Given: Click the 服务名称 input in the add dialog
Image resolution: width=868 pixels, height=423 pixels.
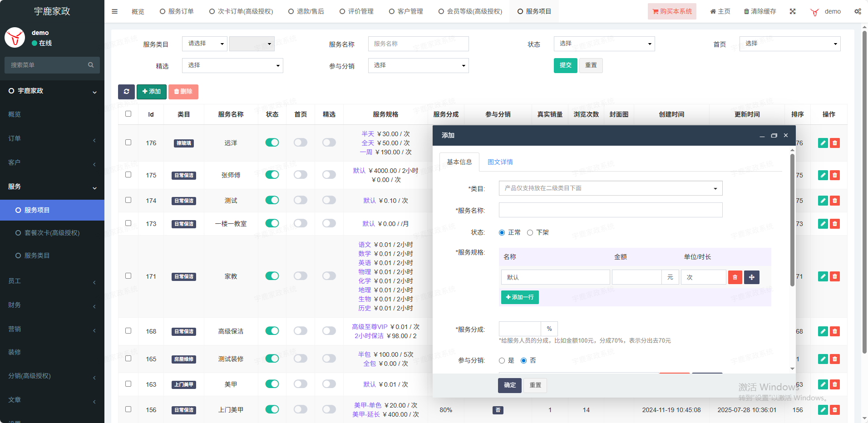Looking at the screenshot, I should click(610, 210).
